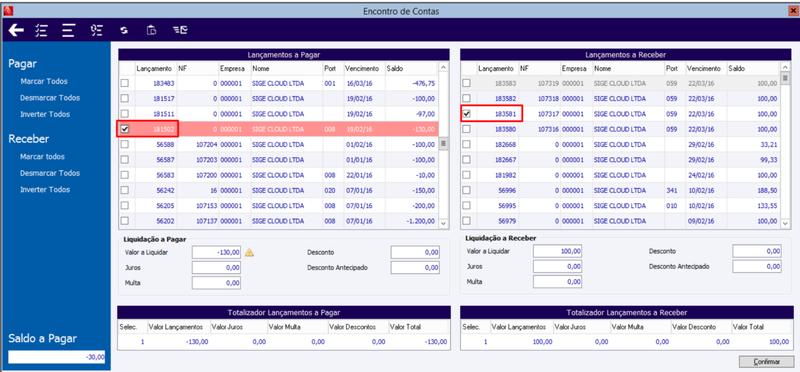Image resolution: width=800 pixels, height=372 pixels.
Task: Click Desmarcar Todos under Receber
Action: point(50,173)
